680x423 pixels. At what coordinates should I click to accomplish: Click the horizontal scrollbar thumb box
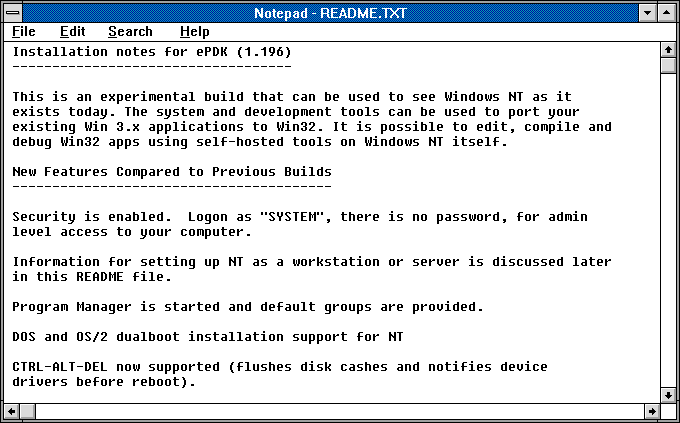(29, 411)
